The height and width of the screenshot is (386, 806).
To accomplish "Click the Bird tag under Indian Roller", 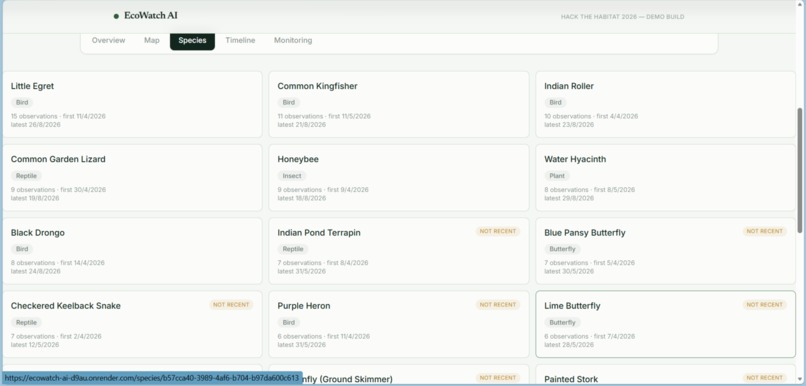I will [556, 103].
